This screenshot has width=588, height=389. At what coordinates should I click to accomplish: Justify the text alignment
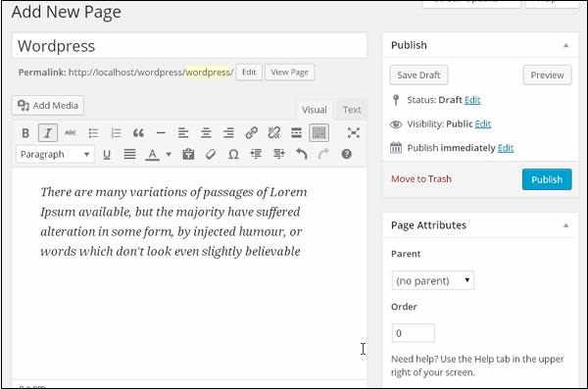(129, 154)
